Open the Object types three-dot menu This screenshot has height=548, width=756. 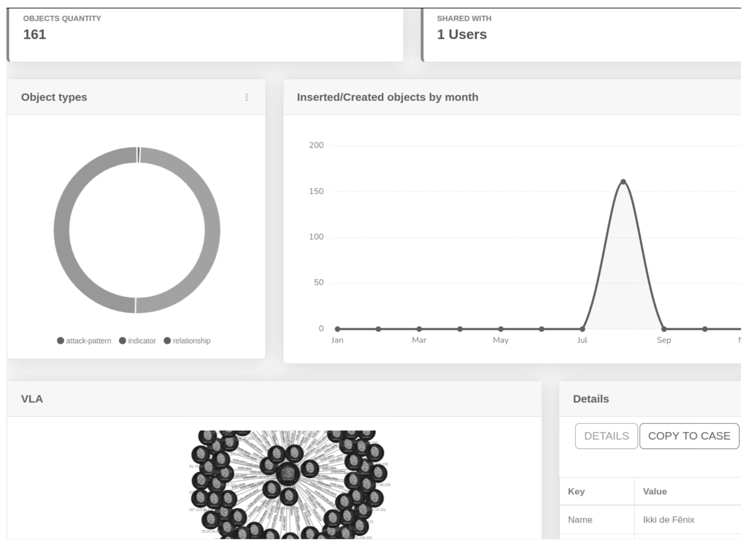coord(247,97)
